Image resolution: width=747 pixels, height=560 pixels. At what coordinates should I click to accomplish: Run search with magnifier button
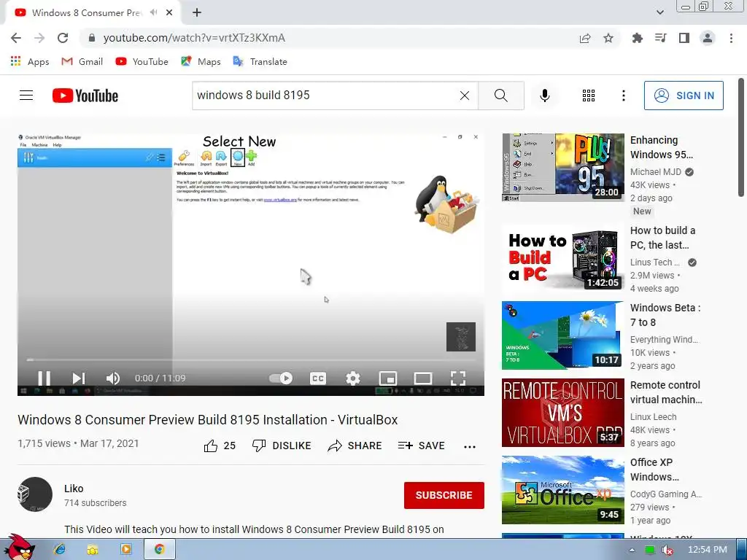point(501,96)
